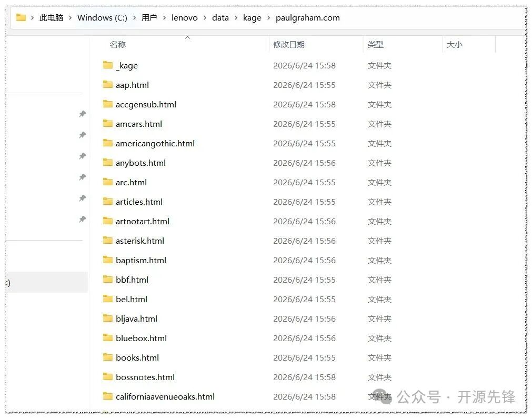Select the _kage folder name
532x418 pixels.
coord(127,65)
